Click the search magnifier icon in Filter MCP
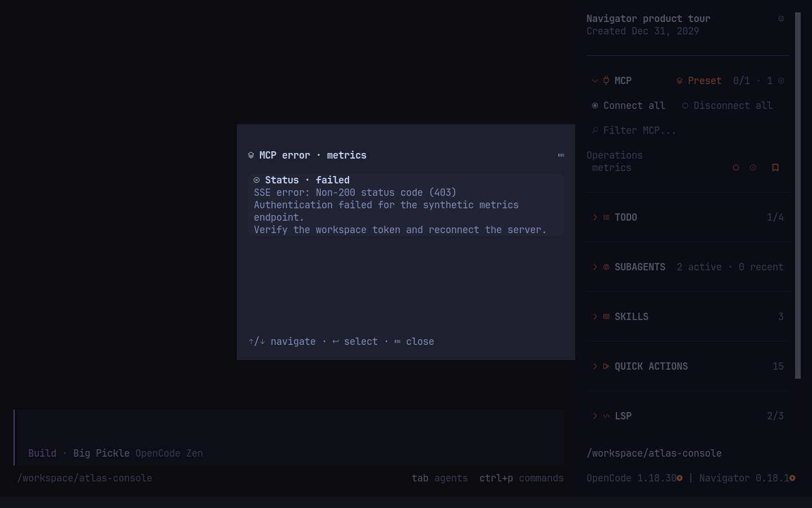This screenshot has width=812, height=508. (595, 130)
